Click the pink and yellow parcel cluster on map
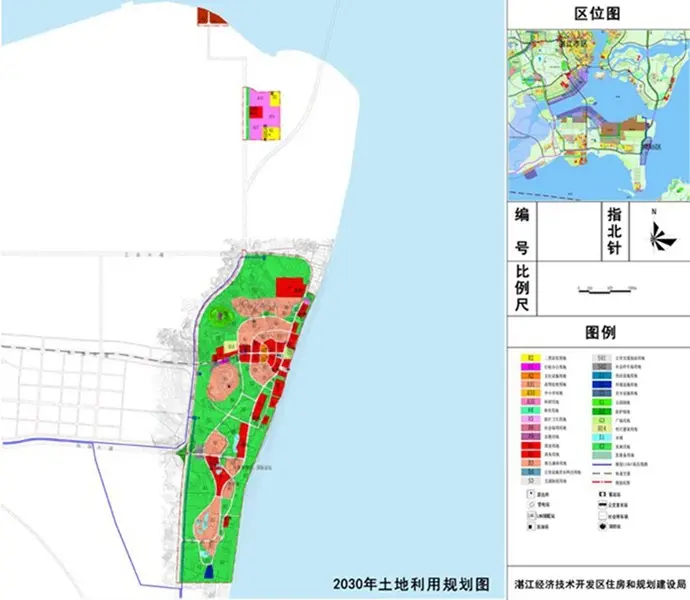Screen dimensions: 690x600 [x=262, y=115]
